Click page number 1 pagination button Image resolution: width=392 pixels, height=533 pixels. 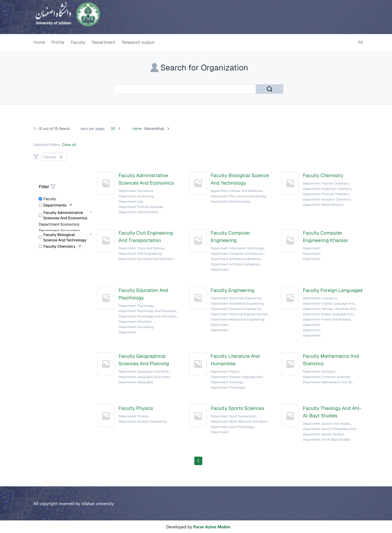tap(198, 461)
